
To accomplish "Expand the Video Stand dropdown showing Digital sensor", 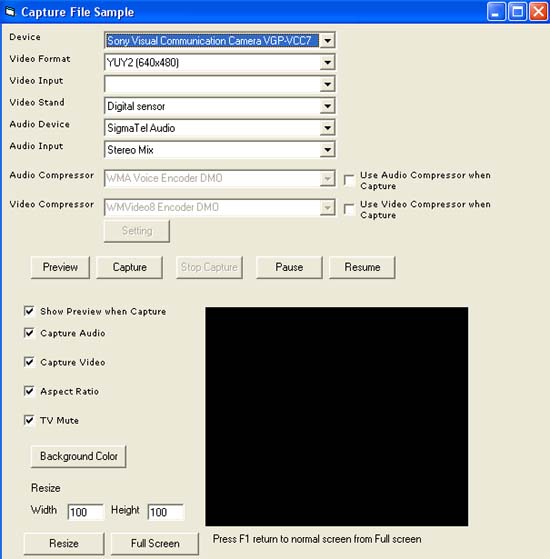I will [327, 106].
